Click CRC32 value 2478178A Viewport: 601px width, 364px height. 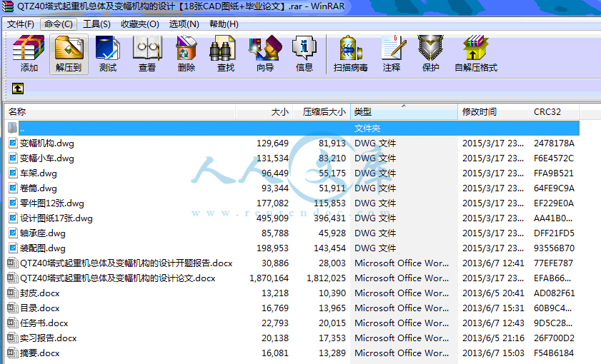pos(554,143)
